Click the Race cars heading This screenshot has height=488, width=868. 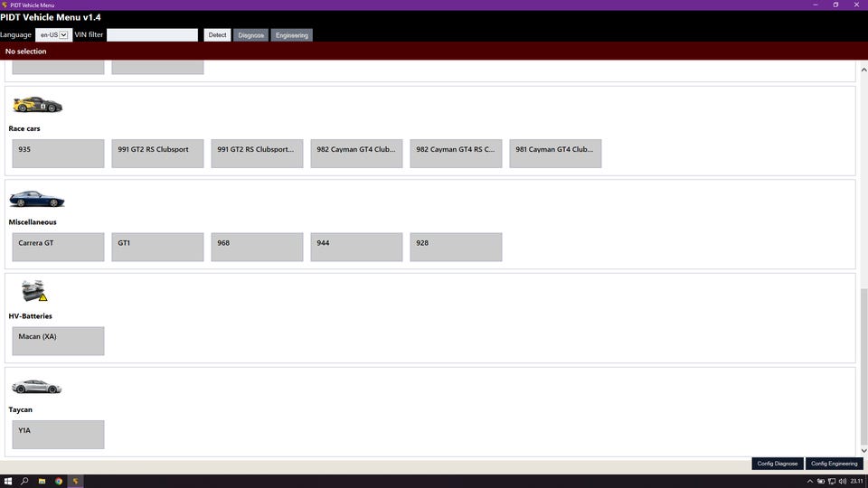pos(24,128)
